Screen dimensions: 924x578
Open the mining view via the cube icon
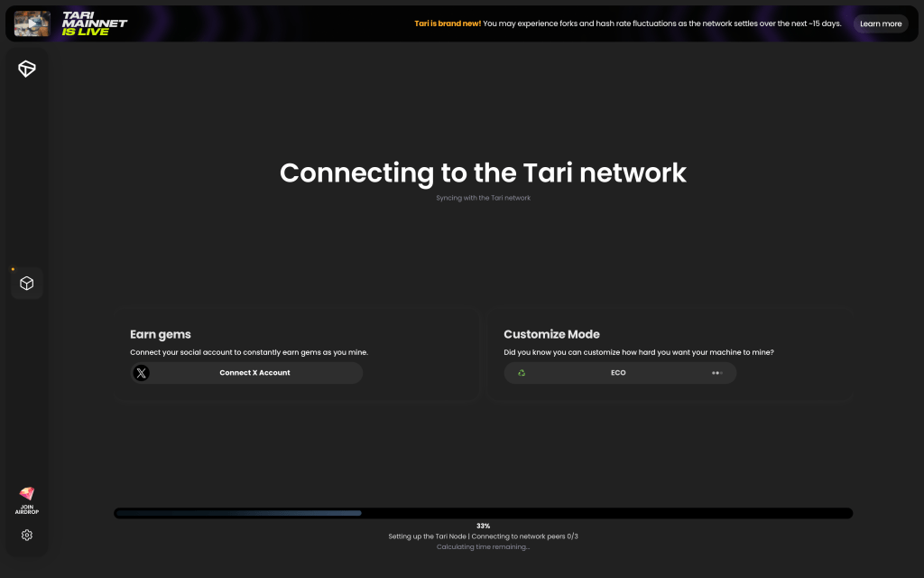click(x=26, y=283)
